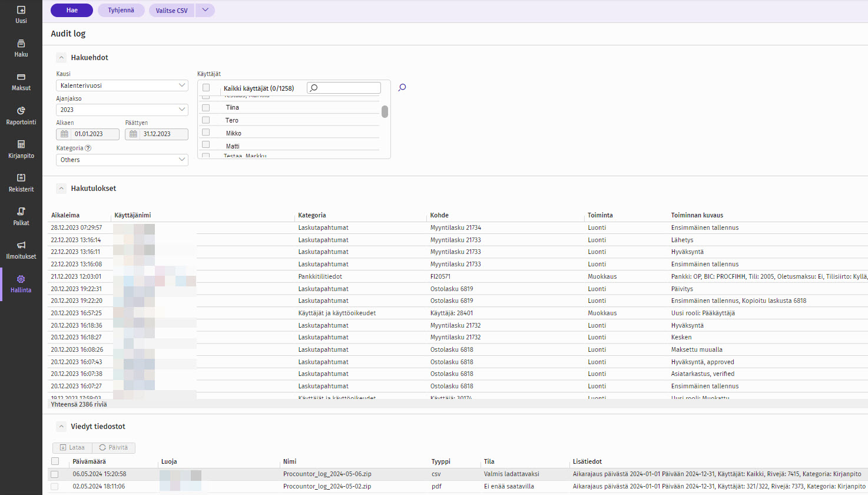This screenshot has height=495, width=868.
Task: Open the Kausi Kalenterivuosi dropdown
Action: tap(122, 85)
